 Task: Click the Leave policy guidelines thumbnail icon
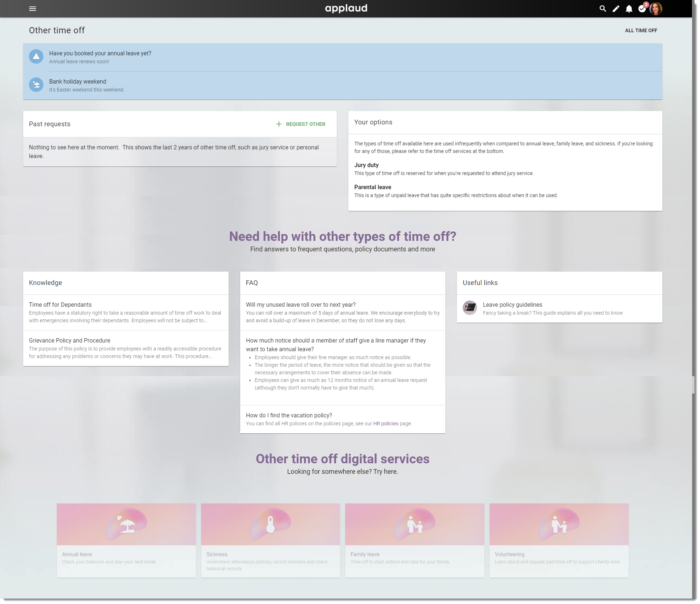tap(470, 308)
